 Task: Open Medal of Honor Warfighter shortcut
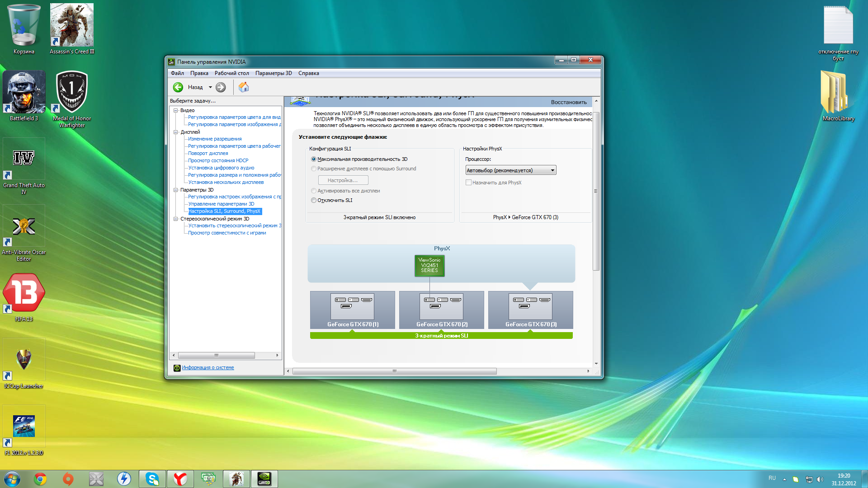pos(72,99)
